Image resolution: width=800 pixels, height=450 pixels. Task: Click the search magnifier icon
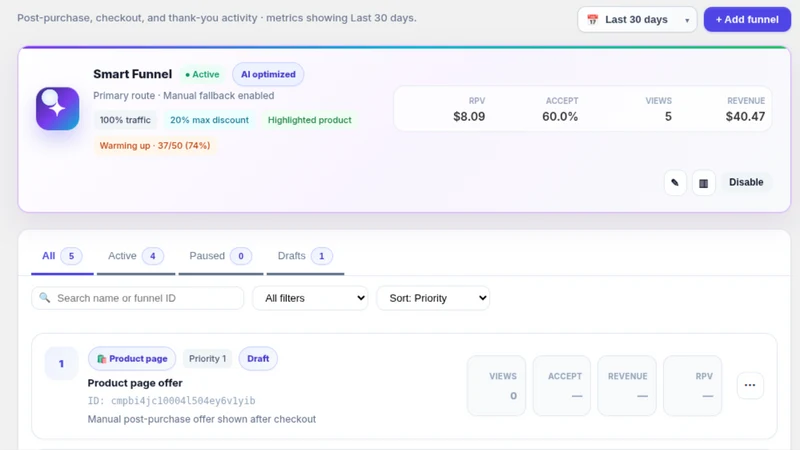point(45,297)
